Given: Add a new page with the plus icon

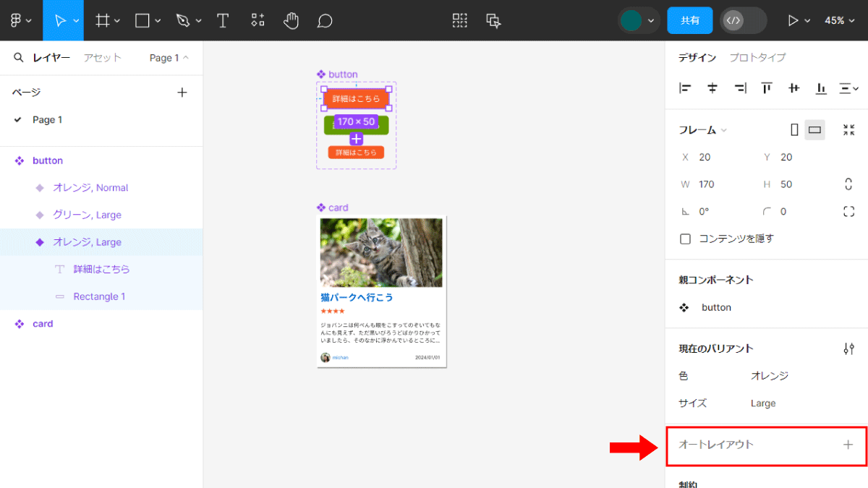Looking at the screenshot, I should [182, 92].
